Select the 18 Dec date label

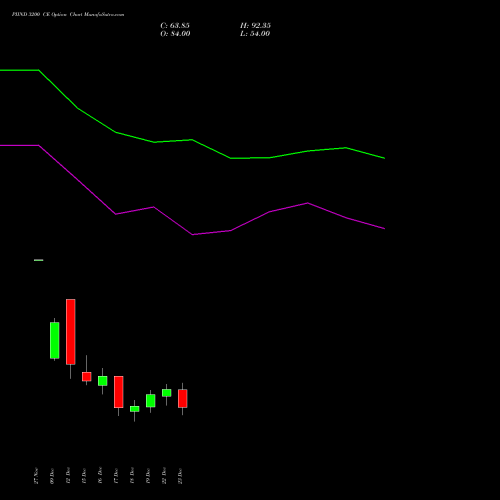tap(132, 476)
